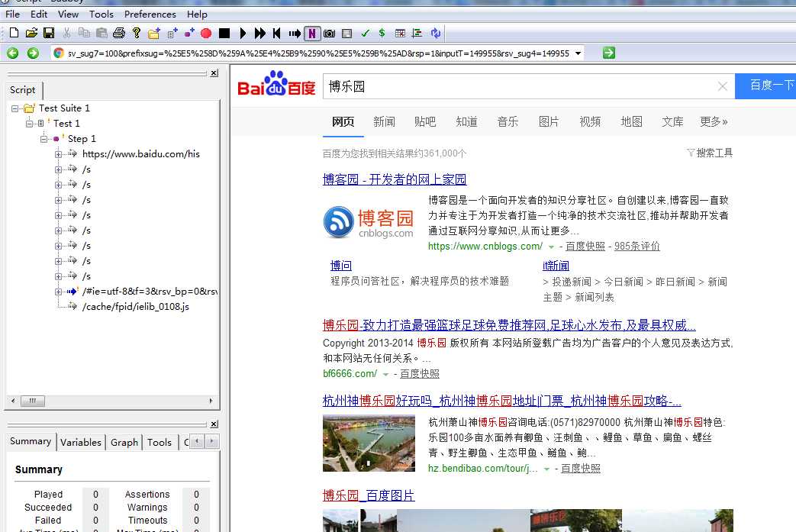Click the script tree horizontal scrollbar thumb

(33, 401)
